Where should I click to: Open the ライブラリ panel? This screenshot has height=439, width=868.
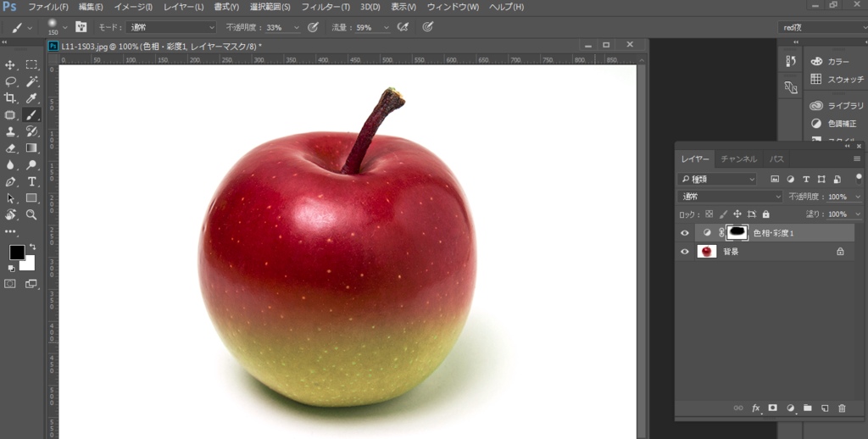(837, 106)
